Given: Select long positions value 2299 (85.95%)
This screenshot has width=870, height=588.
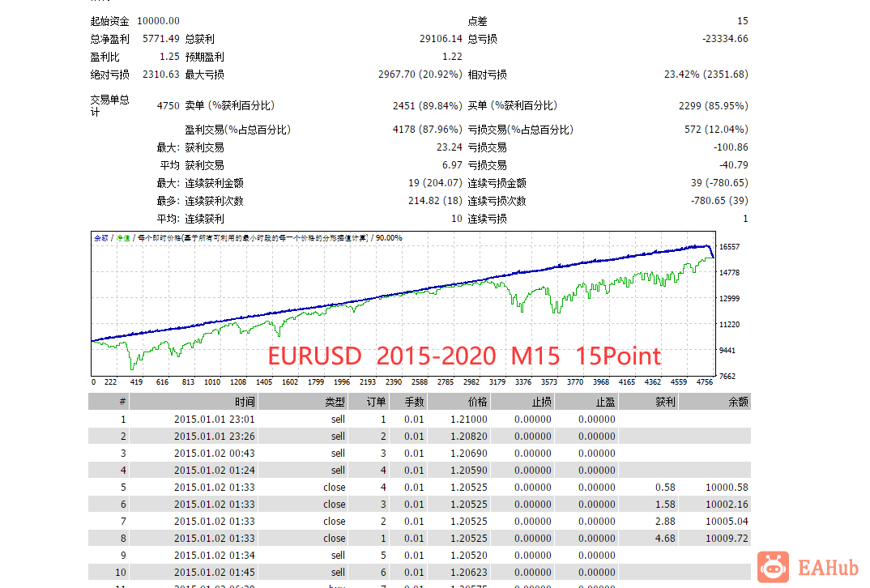Looking at the screenshot, I should click(x=713, y=105).
